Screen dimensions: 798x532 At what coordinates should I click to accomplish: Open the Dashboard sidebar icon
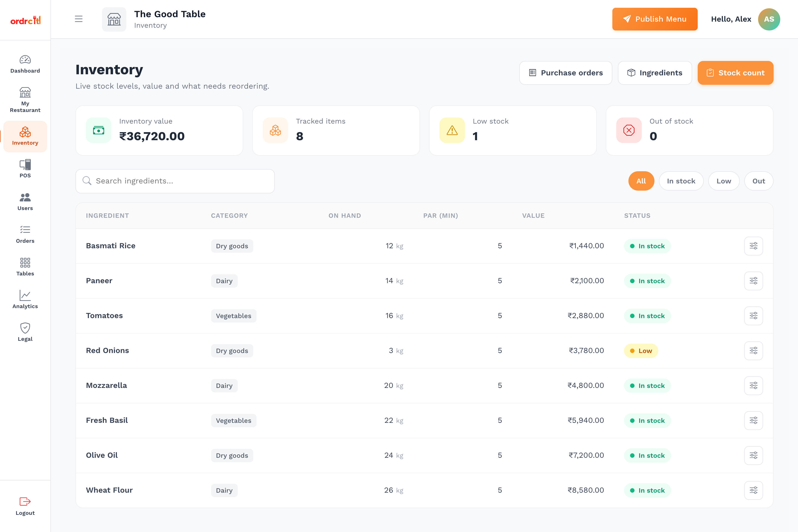tap(25, 64)
